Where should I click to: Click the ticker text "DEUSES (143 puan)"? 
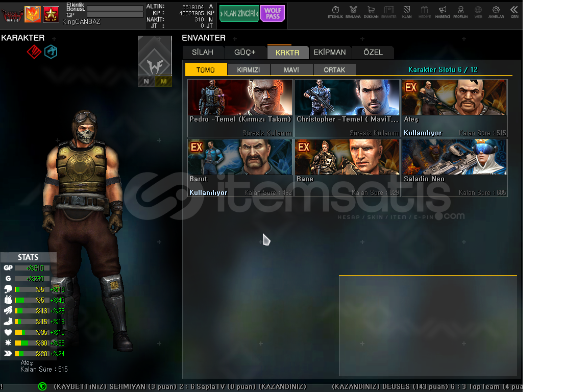(x=416, y=386)
